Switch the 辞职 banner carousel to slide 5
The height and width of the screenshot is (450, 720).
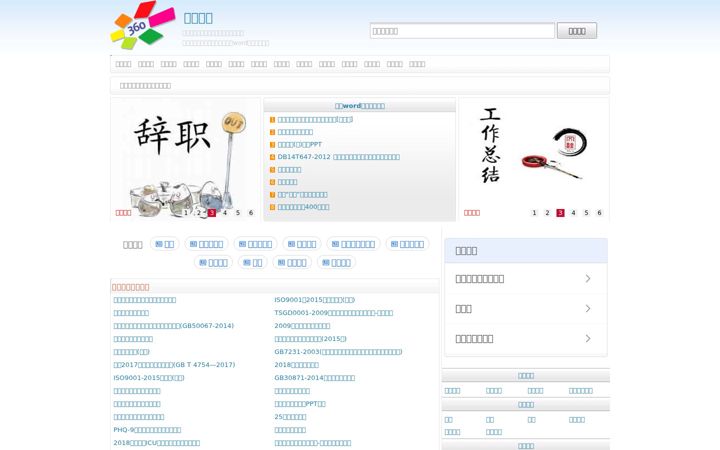238,213
